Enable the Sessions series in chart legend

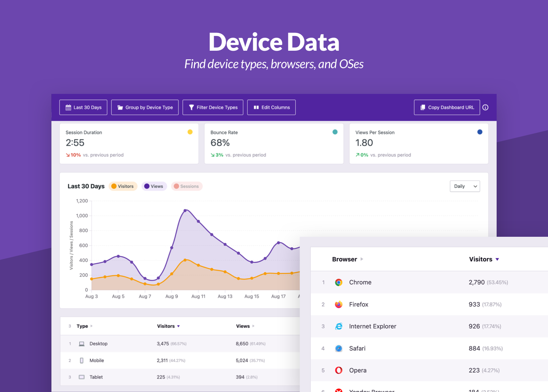pyautogui.click(x=187, y=186)
